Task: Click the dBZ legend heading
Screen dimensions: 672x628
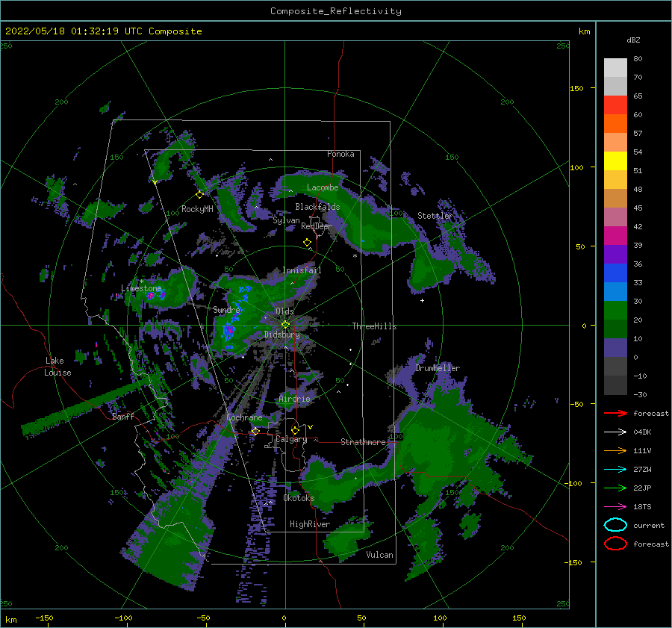Action: (x=633, y=40)
